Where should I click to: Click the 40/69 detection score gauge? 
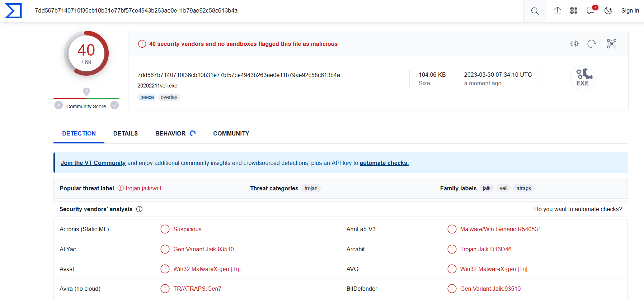[86, 53]
